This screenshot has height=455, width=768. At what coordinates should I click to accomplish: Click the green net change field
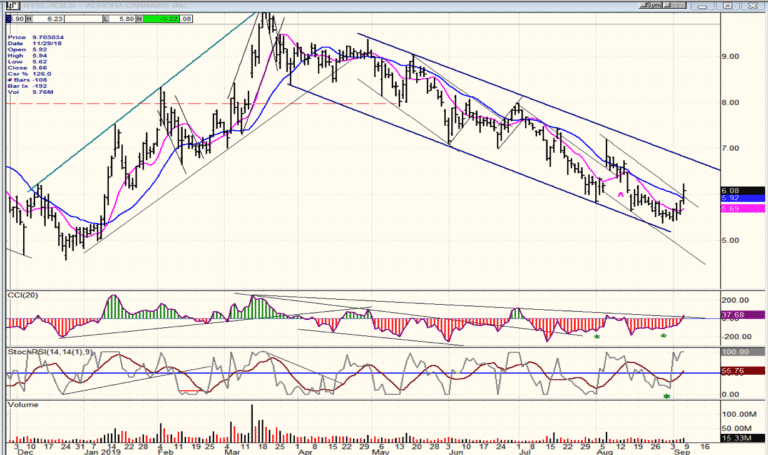click(161, 19)
